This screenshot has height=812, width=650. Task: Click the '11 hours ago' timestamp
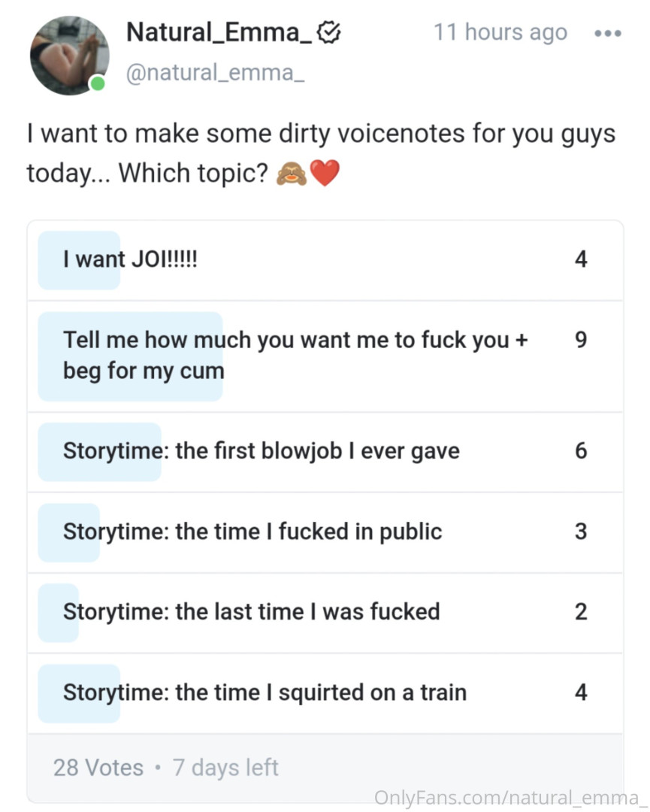(500, 33)
